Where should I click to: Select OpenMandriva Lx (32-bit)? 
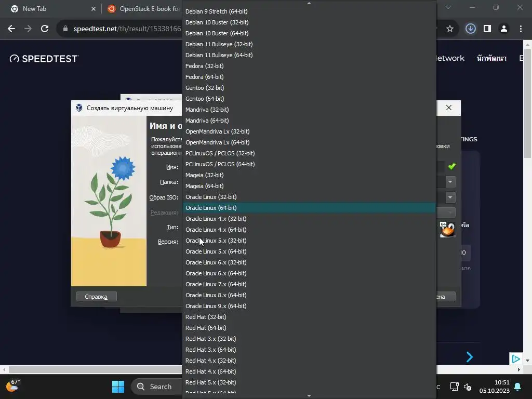tap(309, 131)
